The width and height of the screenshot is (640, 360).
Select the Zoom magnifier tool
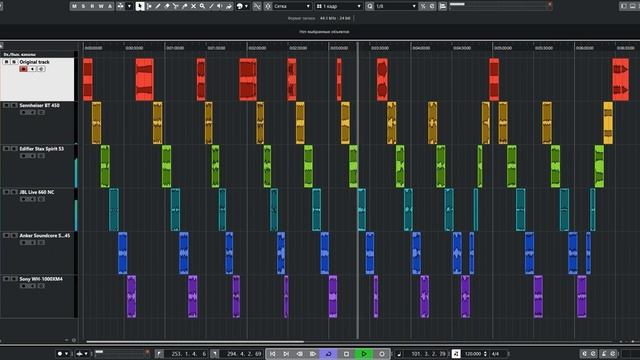202,6
